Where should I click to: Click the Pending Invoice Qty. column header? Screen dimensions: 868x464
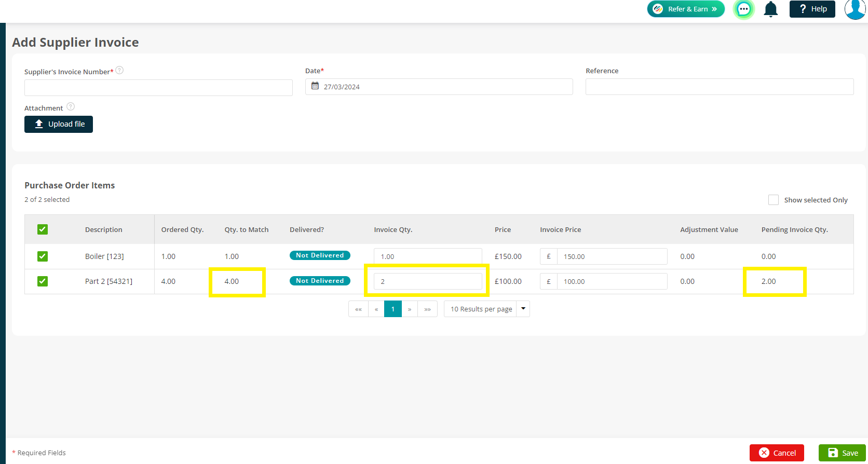[x=795, y=229]
